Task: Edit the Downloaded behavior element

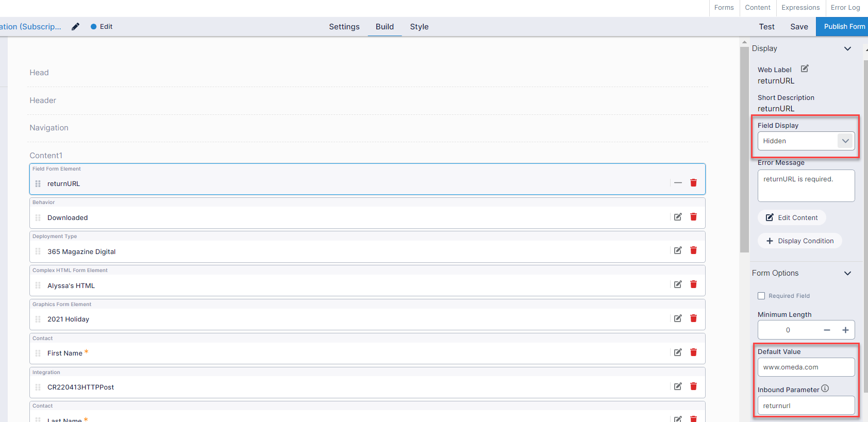Action: (678, 217)
